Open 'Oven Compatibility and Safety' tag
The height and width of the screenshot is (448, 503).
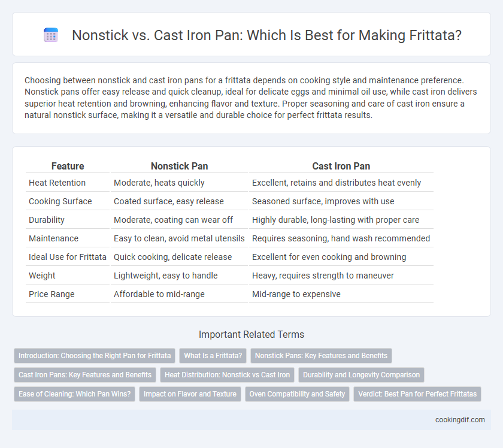(x=297, y=394)
